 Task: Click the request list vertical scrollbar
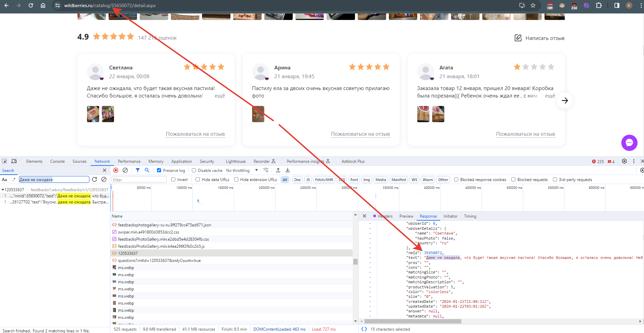pos(355,262)
